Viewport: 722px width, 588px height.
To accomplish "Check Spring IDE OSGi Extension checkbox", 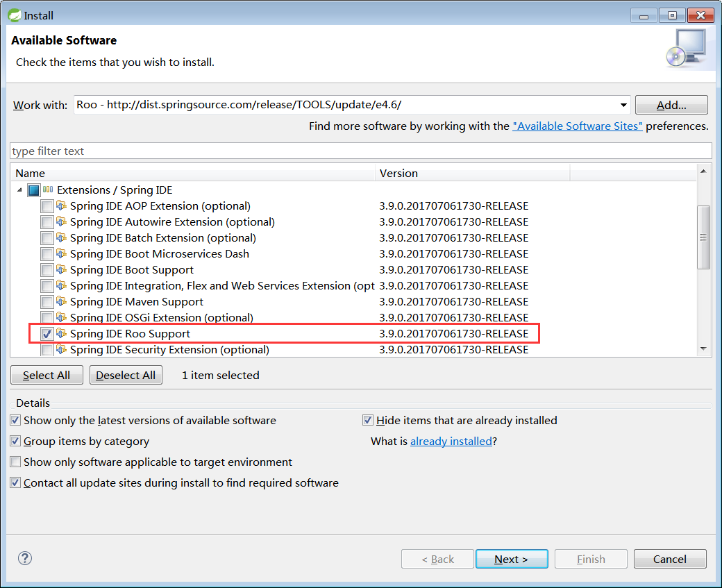I will [47, 318].
